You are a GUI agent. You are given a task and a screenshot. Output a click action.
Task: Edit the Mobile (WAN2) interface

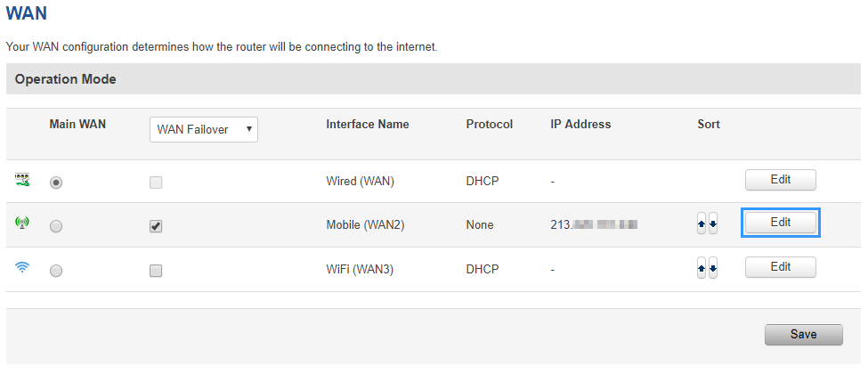coord(780,223)
